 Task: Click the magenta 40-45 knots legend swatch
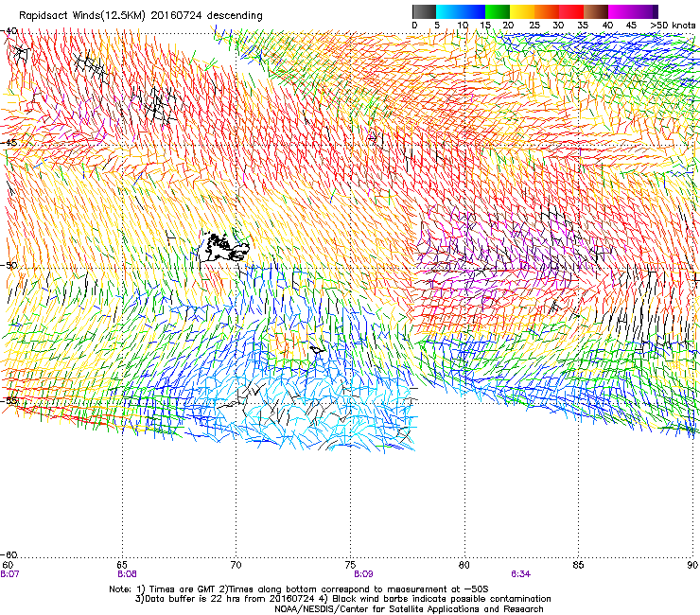click(x=621, y=11)
